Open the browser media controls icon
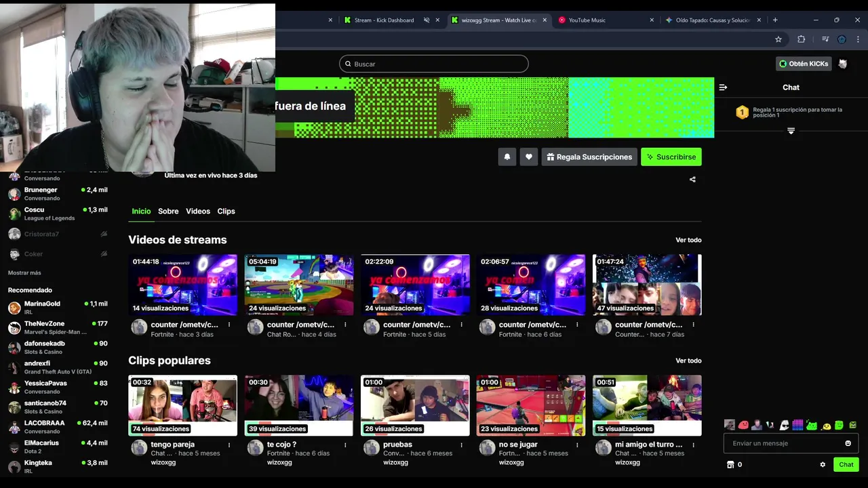Viewport: 868px width, 488px height. coord(825,39)
